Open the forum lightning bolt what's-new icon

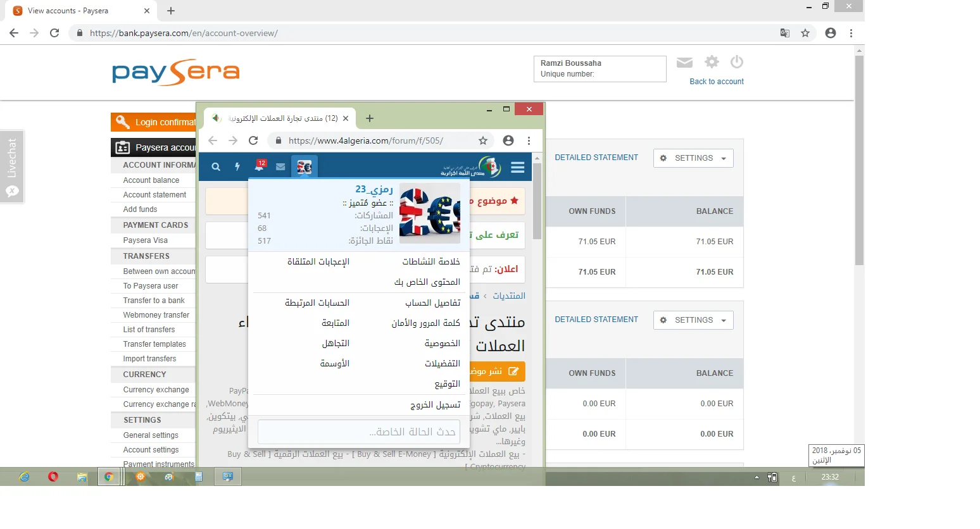pos(237,167)
